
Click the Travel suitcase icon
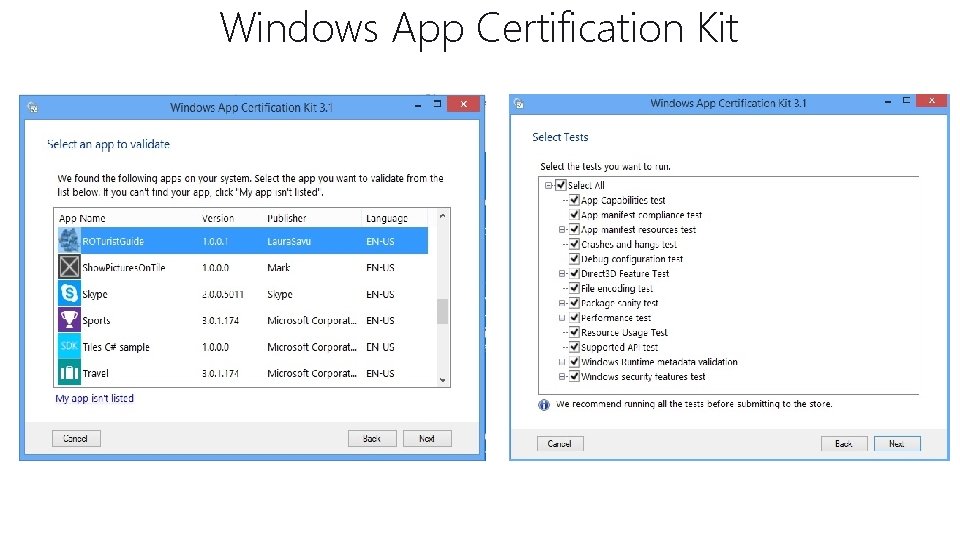(x=69, y=372)
